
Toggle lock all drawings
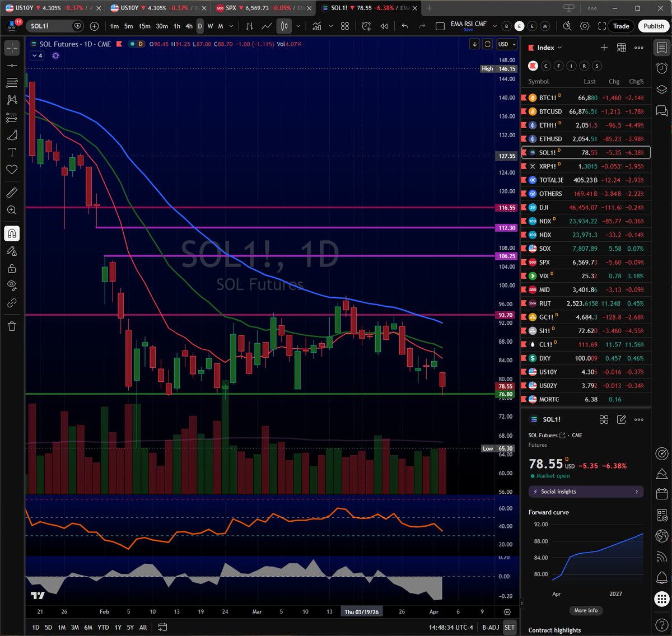(x=12, y=268)
